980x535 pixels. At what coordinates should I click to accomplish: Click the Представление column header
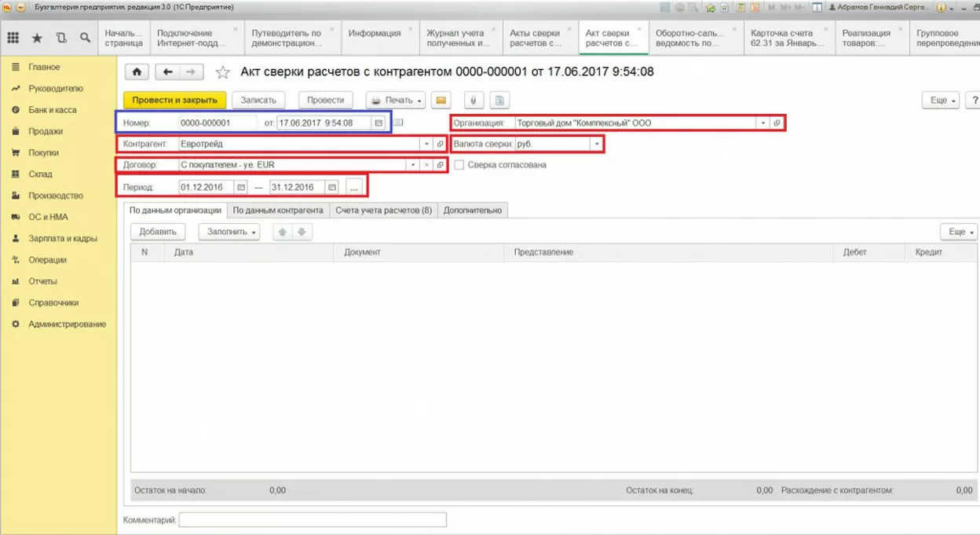coord(668,252)
